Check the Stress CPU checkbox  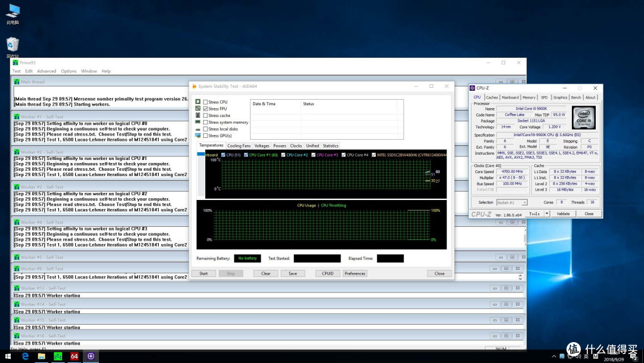point(205,102)
